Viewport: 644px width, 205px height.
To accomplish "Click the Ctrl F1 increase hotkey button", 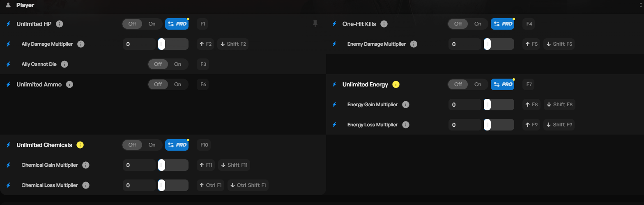I will click(210, 185).
